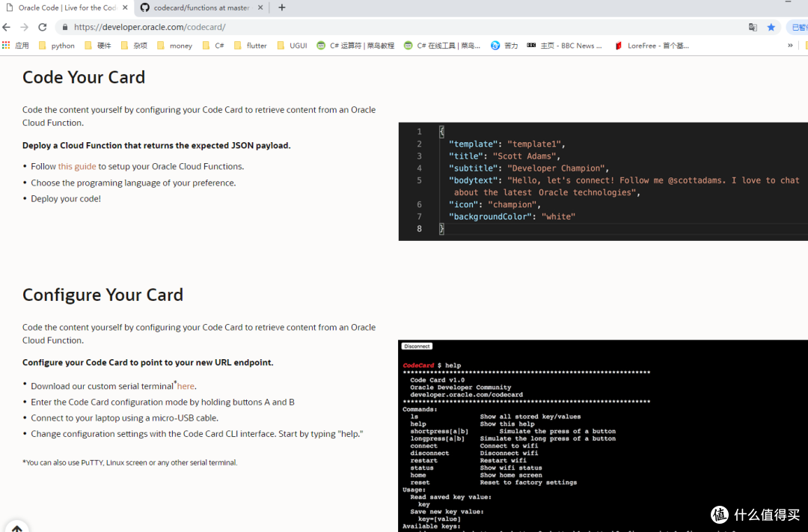This screenshot has width=808, height=532.
Task: Open the BBC News bookmark
Action: 564,46
